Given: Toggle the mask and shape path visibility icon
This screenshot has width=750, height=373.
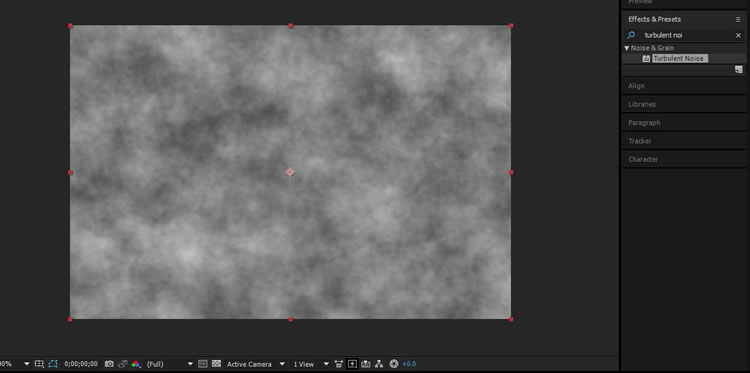Looking at the screenshot, I should point(53,364).
